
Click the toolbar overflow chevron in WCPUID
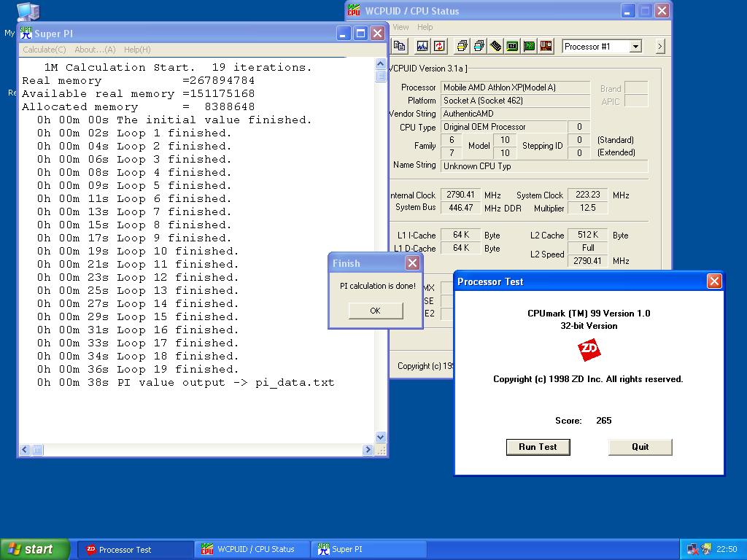pos(659,46)
